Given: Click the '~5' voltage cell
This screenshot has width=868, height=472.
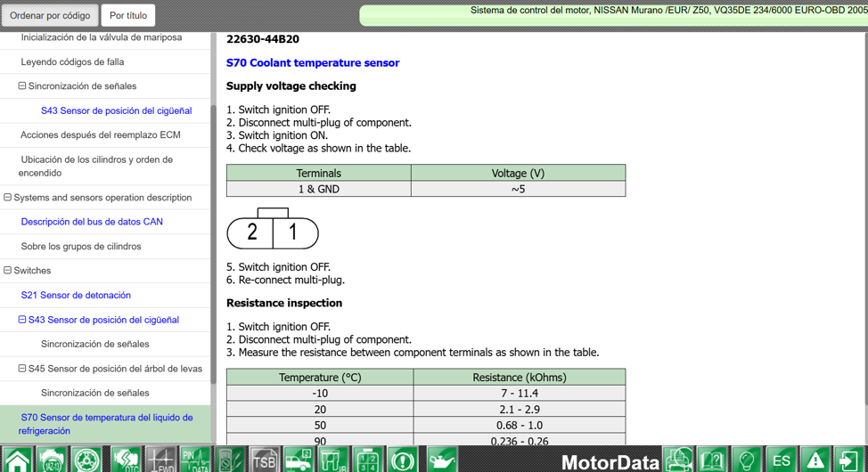Looking at the screenshot, I should pos(518,189).
